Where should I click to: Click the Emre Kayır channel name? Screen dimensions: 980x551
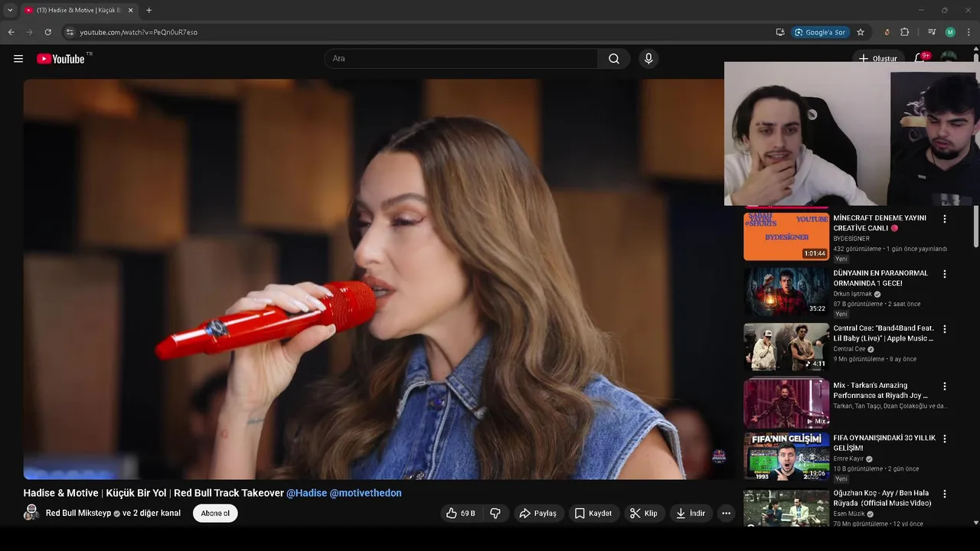click(x=849, y=459)
